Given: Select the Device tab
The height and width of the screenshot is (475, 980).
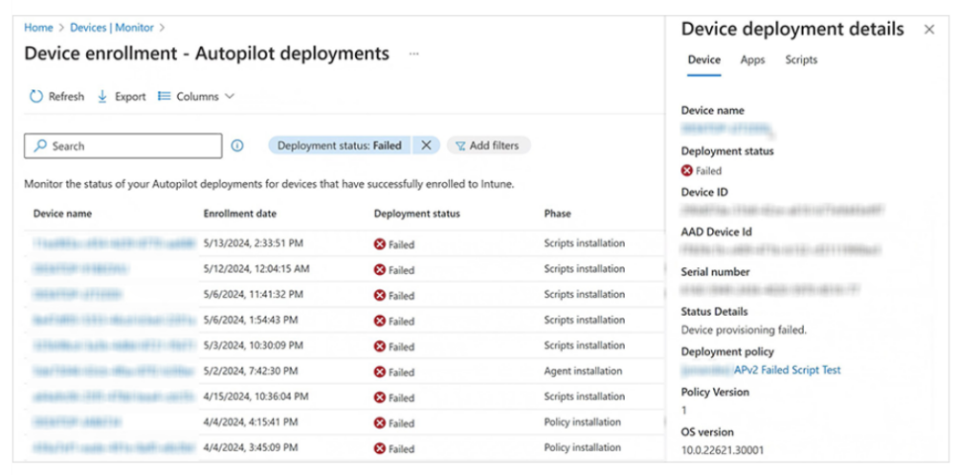Looking at the screenshot, I should tap(703, 59).
